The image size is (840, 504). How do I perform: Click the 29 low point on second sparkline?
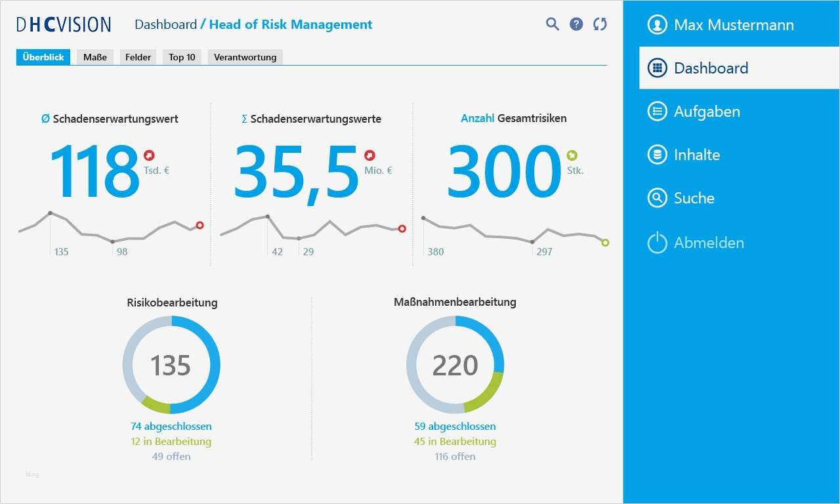[x=299, y=238]
